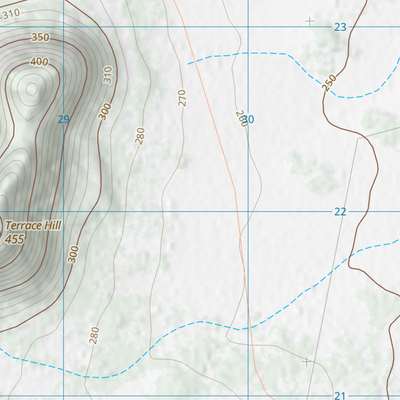Click the small cross mark near grid label 21
The height and width of the screenshot is (400, 400).
306,361
